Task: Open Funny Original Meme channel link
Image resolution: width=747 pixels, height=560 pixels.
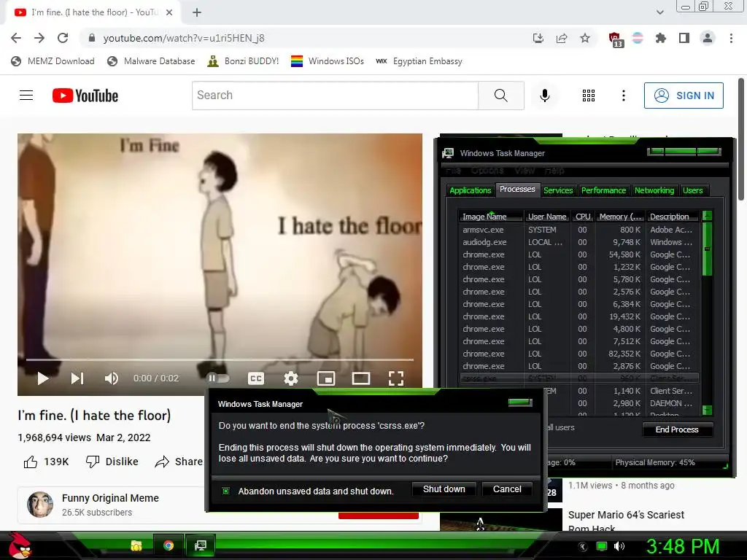Action: (110, 498)
